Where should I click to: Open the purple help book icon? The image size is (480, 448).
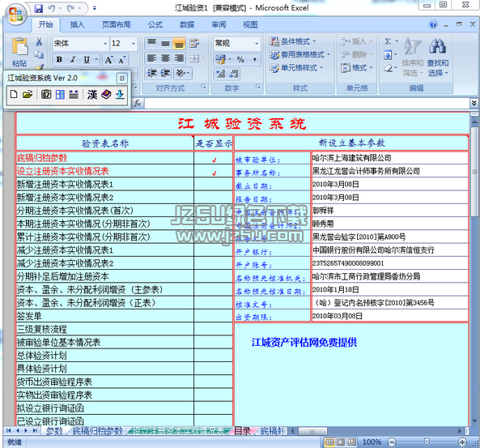(x=106, y=94)
